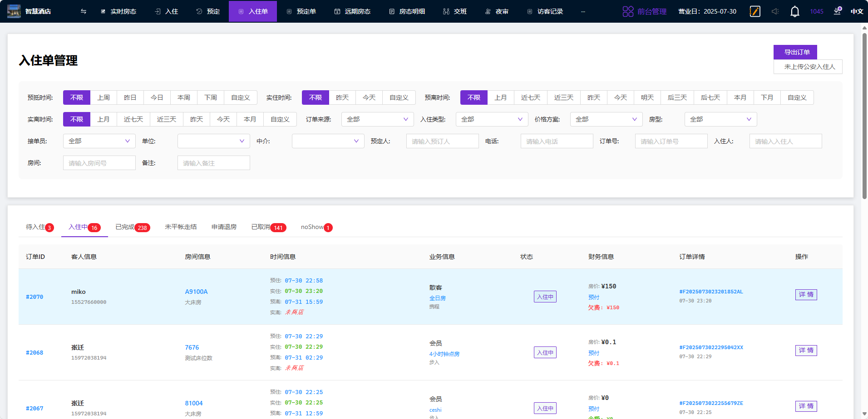Open room 81004 link

194,403
